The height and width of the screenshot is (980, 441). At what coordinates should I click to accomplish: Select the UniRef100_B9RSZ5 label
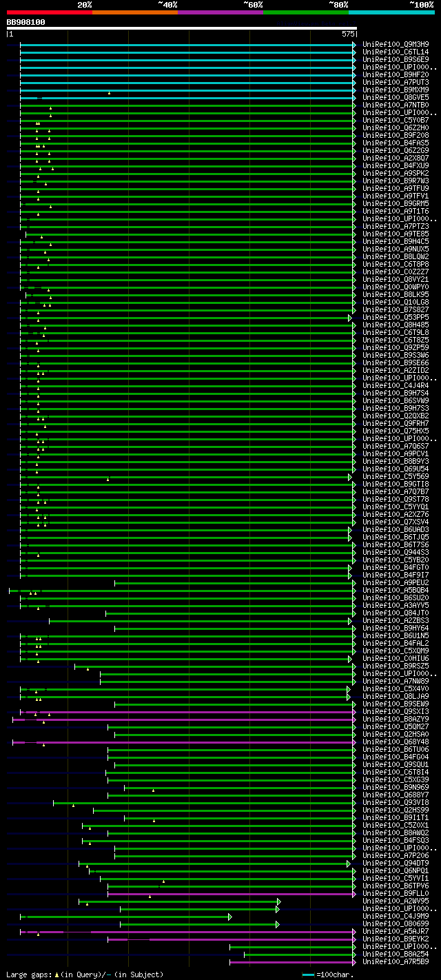coord(396,666)
